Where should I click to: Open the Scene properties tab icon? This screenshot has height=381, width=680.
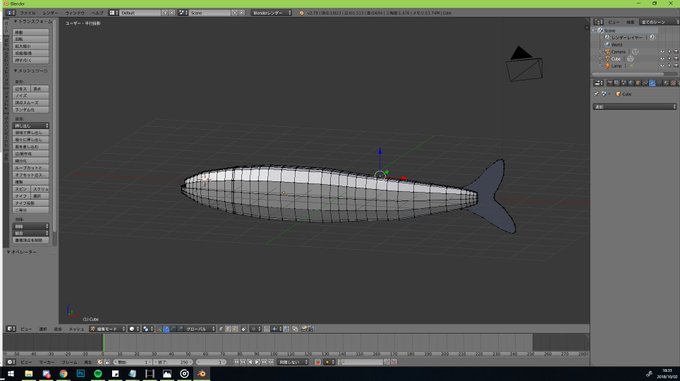624,83
